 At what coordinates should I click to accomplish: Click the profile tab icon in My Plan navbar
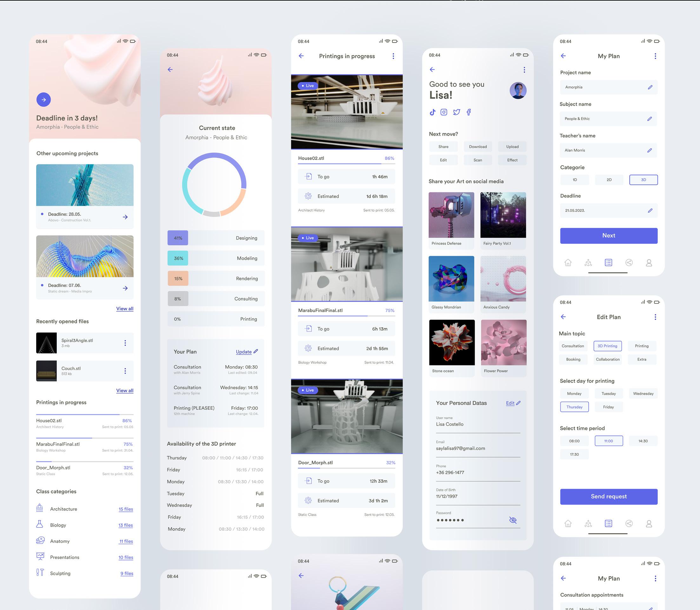tap(649, 263)
